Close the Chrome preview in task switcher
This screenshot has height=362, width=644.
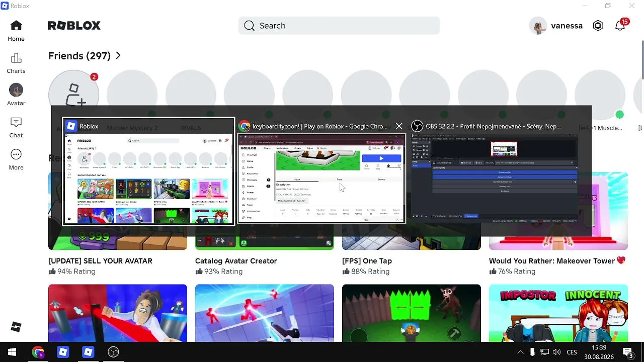[x=399, y=126]
